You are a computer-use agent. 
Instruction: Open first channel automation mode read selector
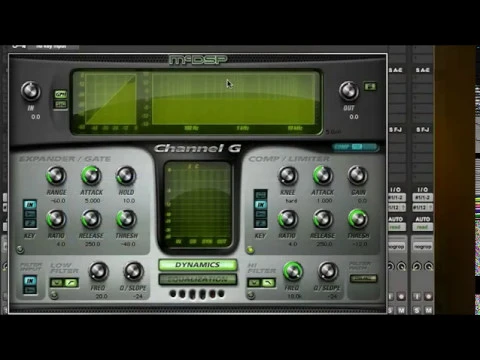point(396,227)
